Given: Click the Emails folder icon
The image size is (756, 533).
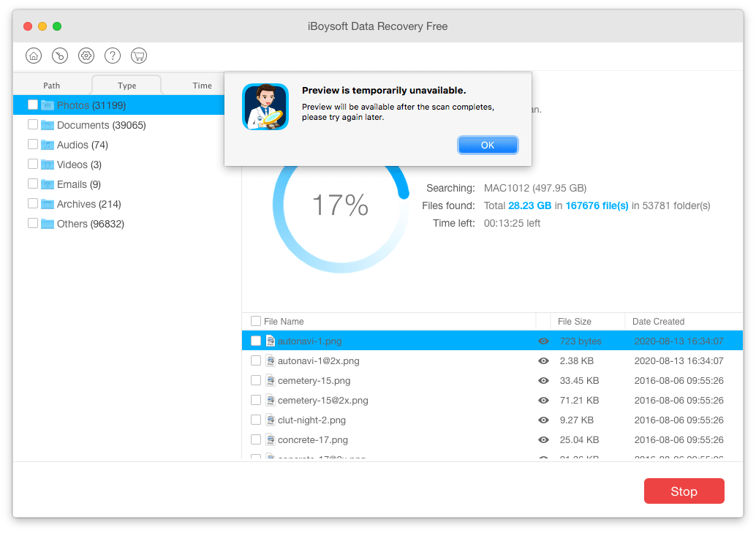Looking at the screenshot, I should tap(48, 184).
